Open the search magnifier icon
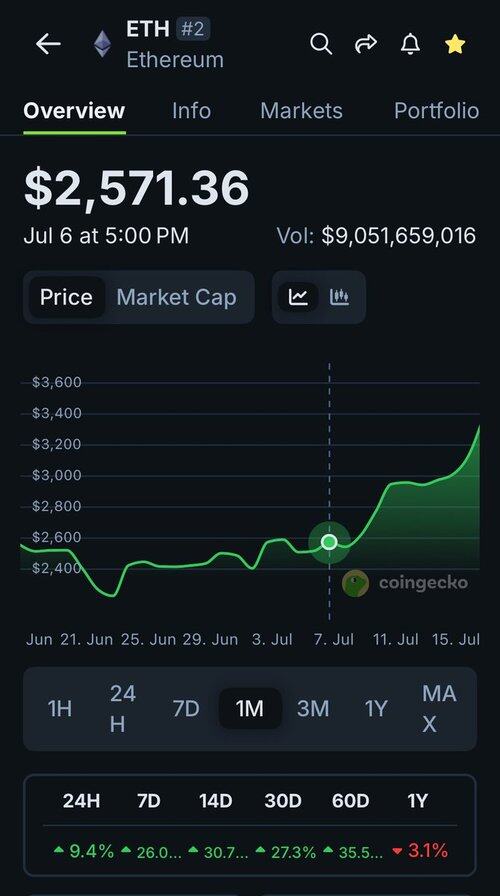 321,43
